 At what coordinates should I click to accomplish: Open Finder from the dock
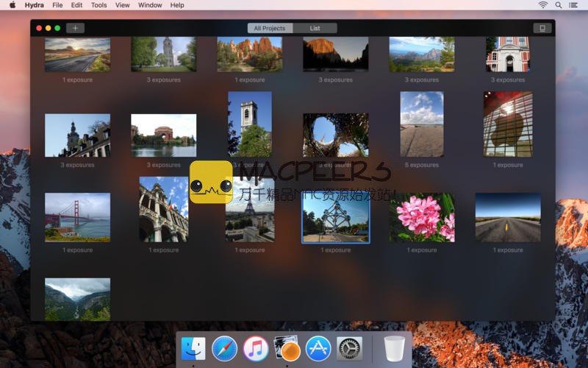click(x=193, y=348)
